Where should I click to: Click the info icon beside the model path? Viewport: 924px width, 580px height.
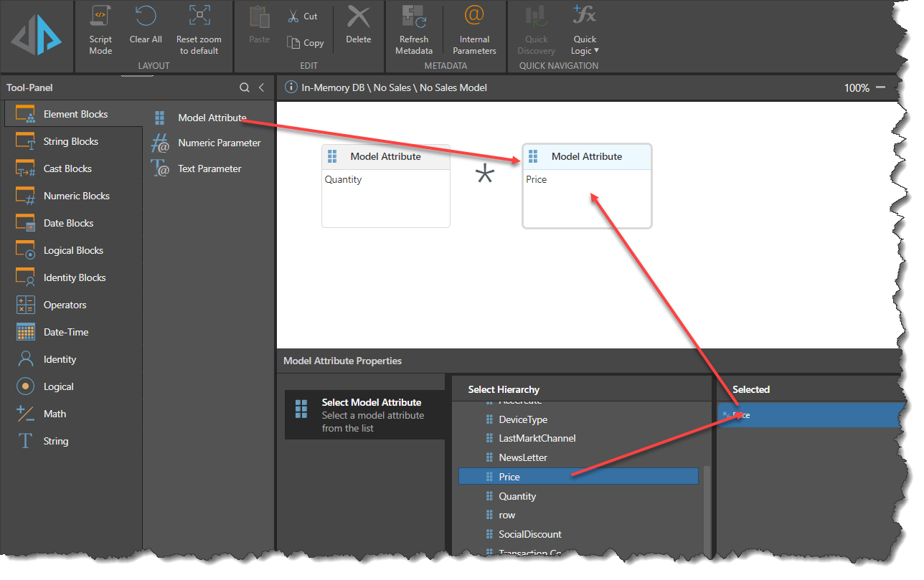291,87
